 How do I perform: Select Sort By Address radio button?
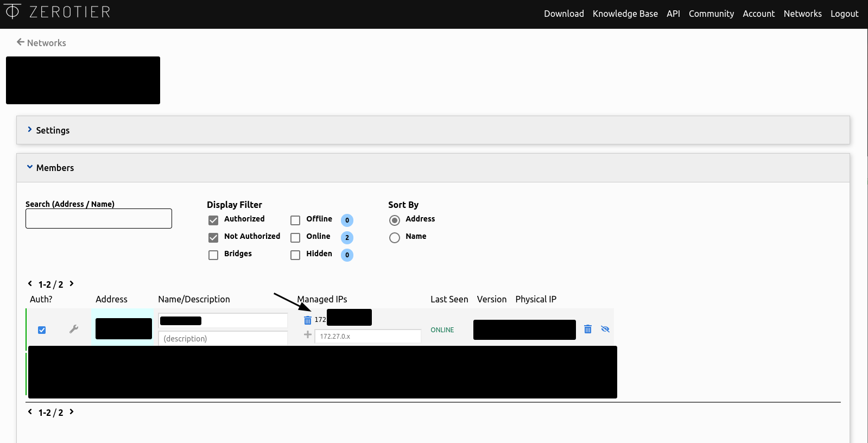tap(395, 220)
